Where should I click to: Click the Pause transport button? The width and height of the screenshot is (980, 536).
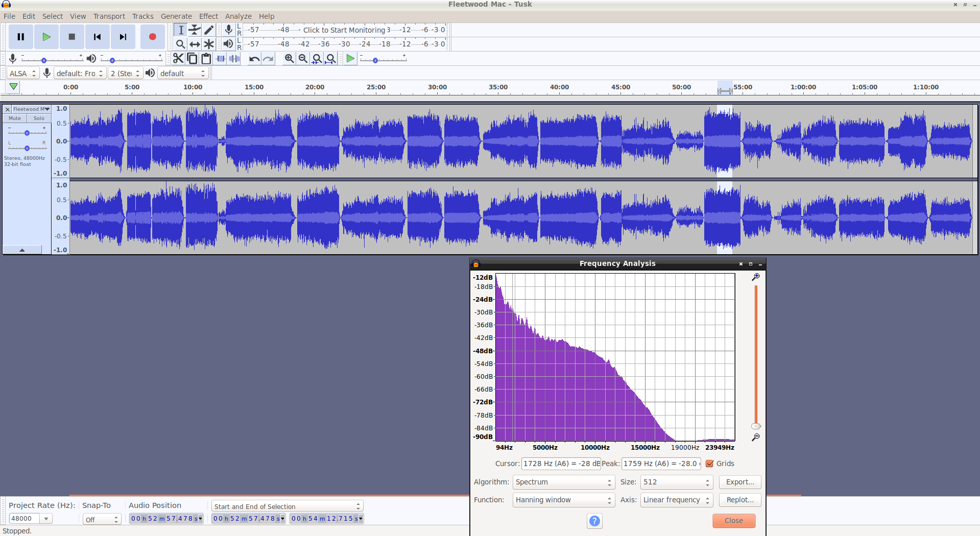21,37
